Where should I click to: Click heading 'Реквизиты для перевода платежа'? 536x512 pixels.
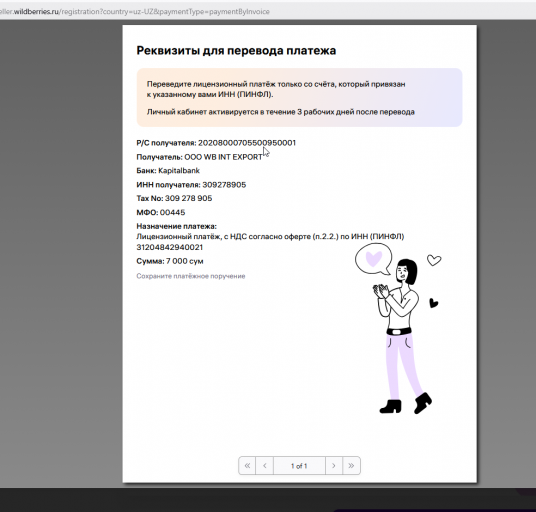tap(236, 51)
